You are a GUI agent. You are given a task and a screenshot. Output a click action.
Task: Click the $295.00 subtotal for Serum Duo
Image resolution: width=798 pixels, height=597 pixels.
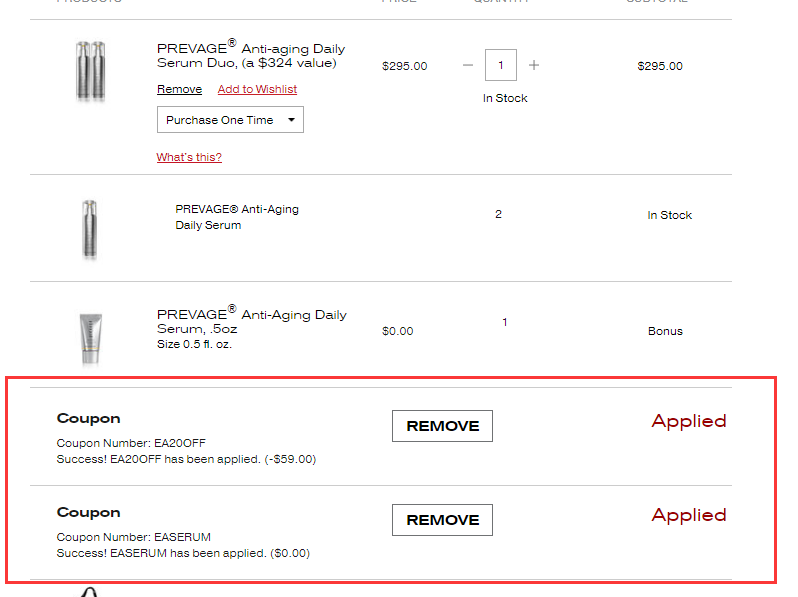click(660, 66)
